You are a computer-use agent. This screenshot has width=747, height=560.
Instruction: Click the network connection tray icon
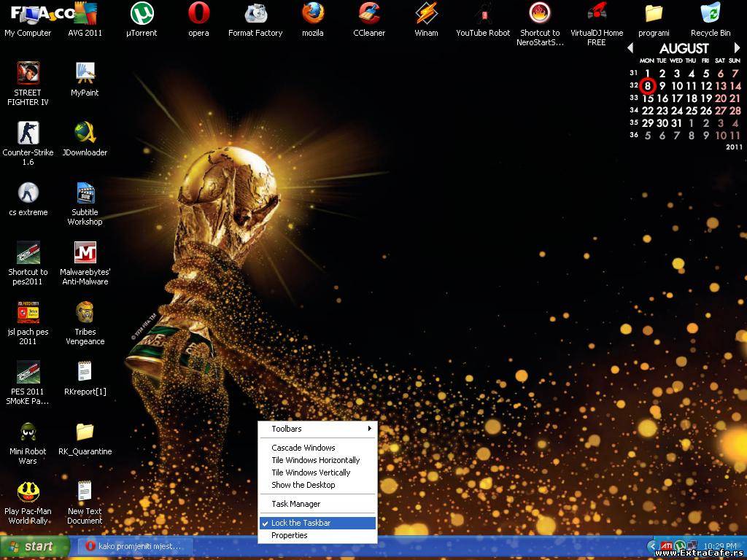[692, 545]
